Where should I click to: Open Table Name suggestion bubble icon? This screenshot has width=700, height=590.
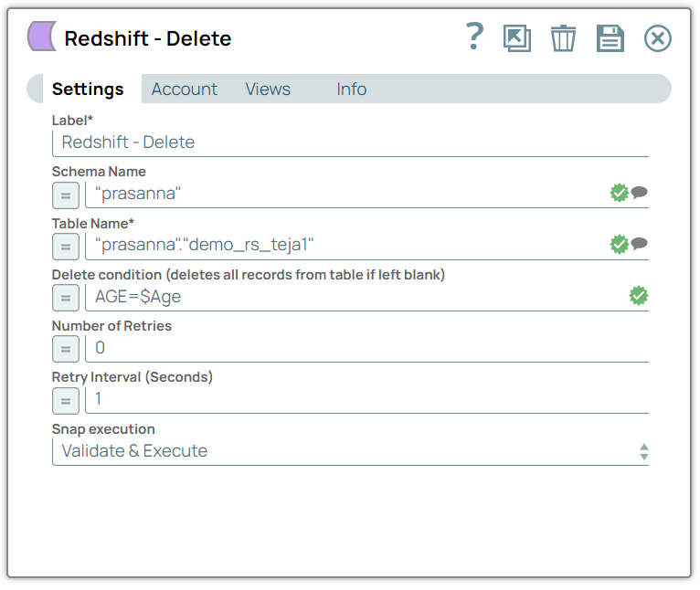(640, 244)
